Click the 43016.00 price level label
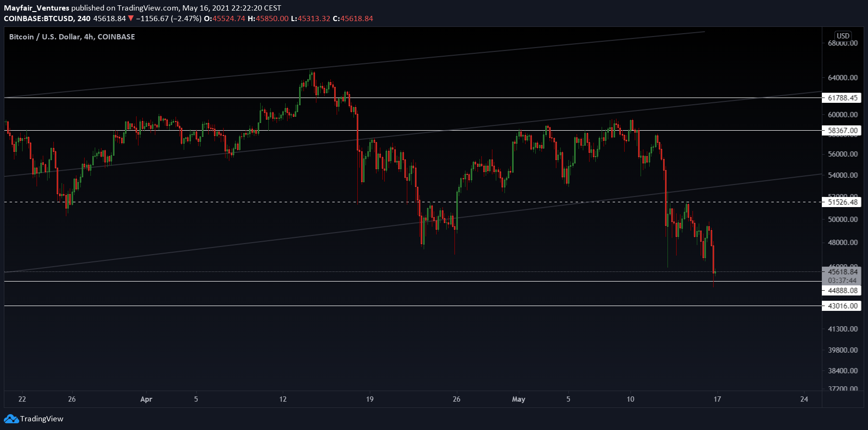The width and height of the screenshot is (868, 430). click(x=842, y=306)
